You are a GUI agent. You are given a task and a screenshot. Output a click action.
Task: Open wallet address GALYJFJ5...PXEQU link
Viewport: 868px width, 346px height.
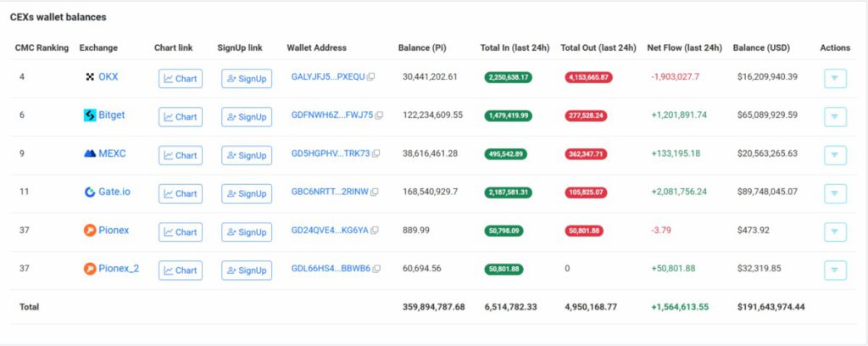click(x=327, y=77)
